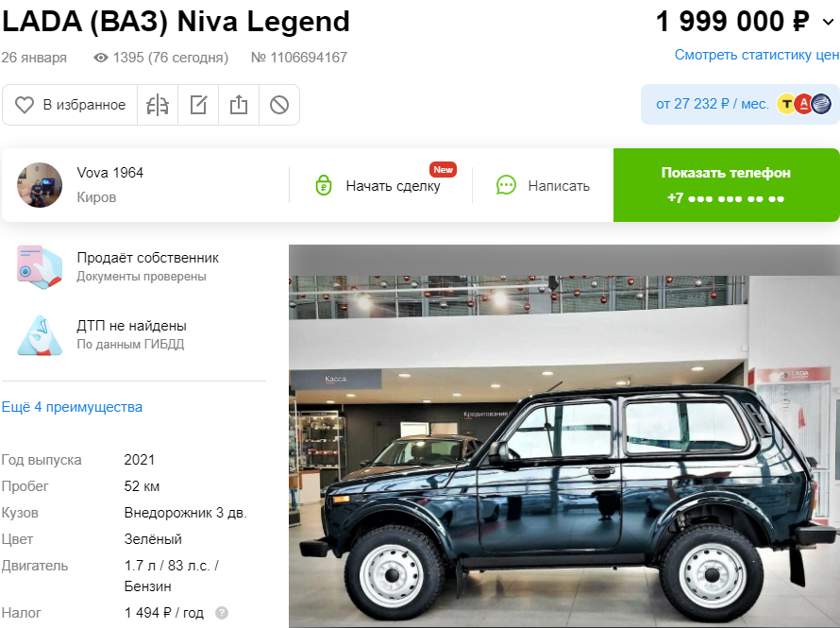
Task: Expand the price history chevron
Action: (829, 22)
